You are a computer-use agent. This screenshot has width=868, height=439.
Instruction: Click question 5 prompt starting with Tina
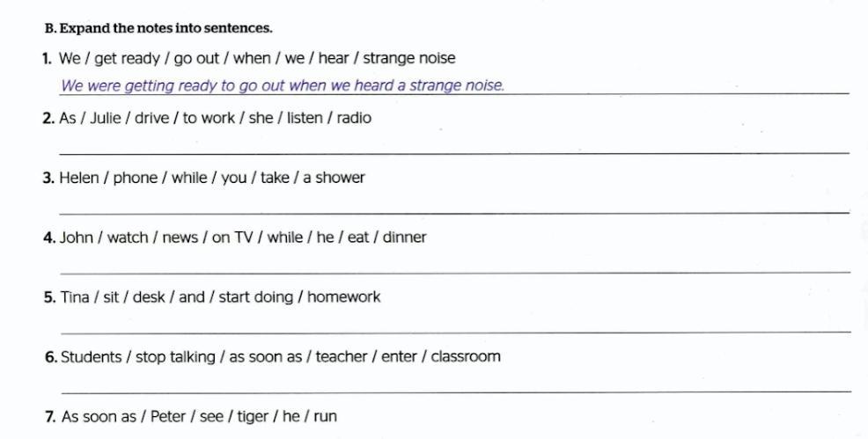click(x=220, y=297)
